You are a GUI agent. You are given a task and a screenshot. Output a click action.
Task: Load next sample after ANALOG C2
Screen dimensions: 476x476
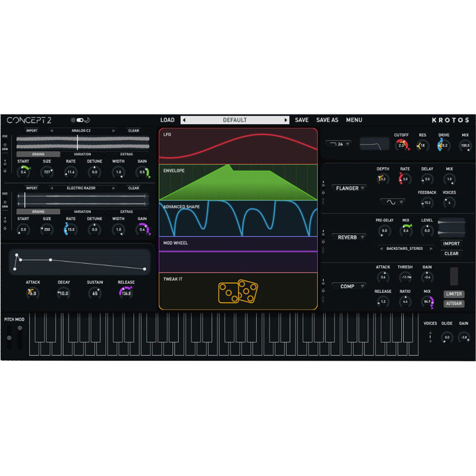pos(114,130)
